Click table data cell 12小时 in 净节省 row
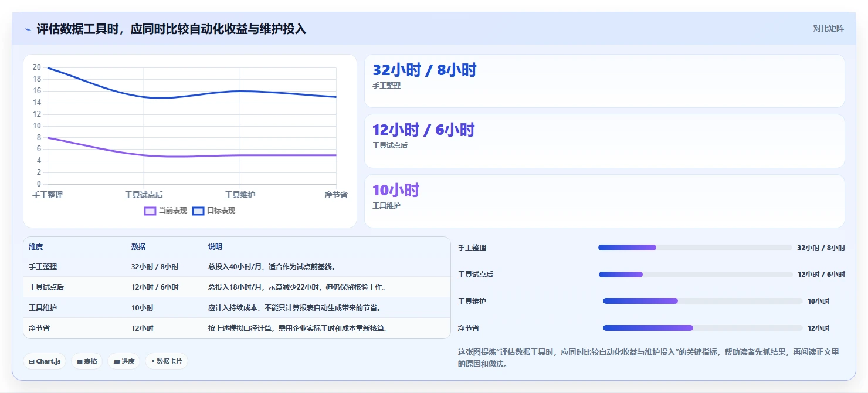This screenshot has height=393, width=868. pyautogui.click(x=143, y=328)
